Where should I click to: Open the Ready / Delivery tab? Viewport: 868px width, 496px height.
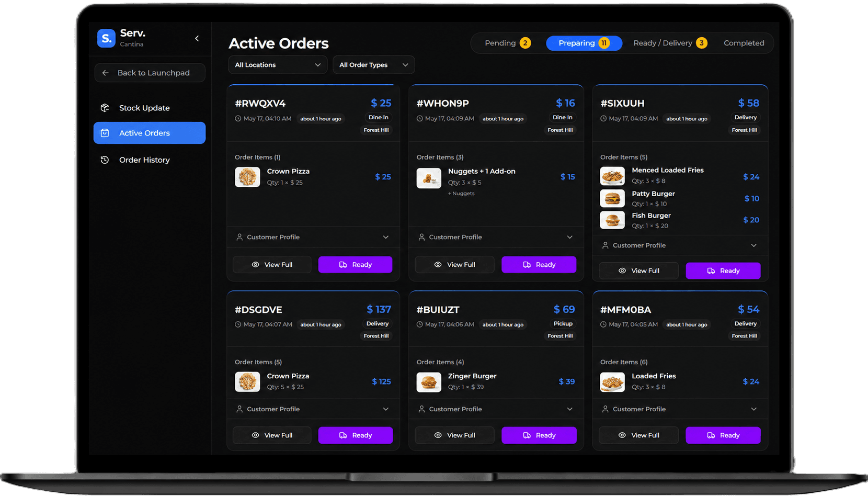670,43
